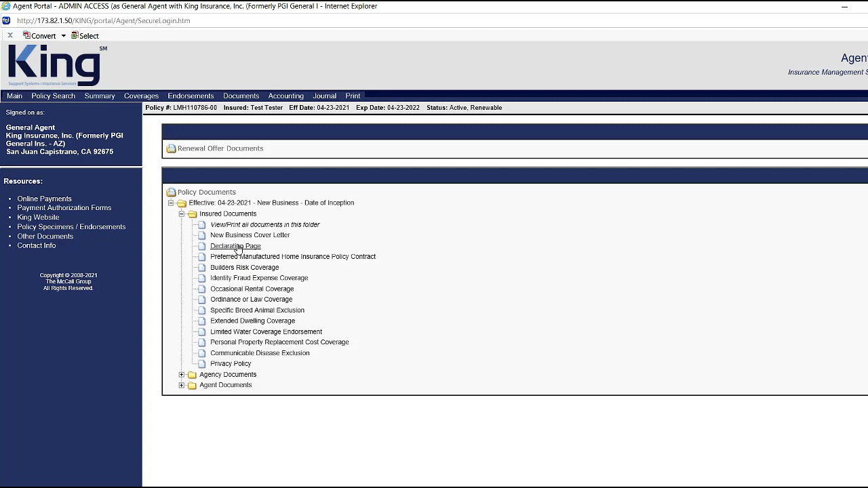Click the browser address URL field
Viewport: 868px width, 488px height.
(x=104, y=20)
